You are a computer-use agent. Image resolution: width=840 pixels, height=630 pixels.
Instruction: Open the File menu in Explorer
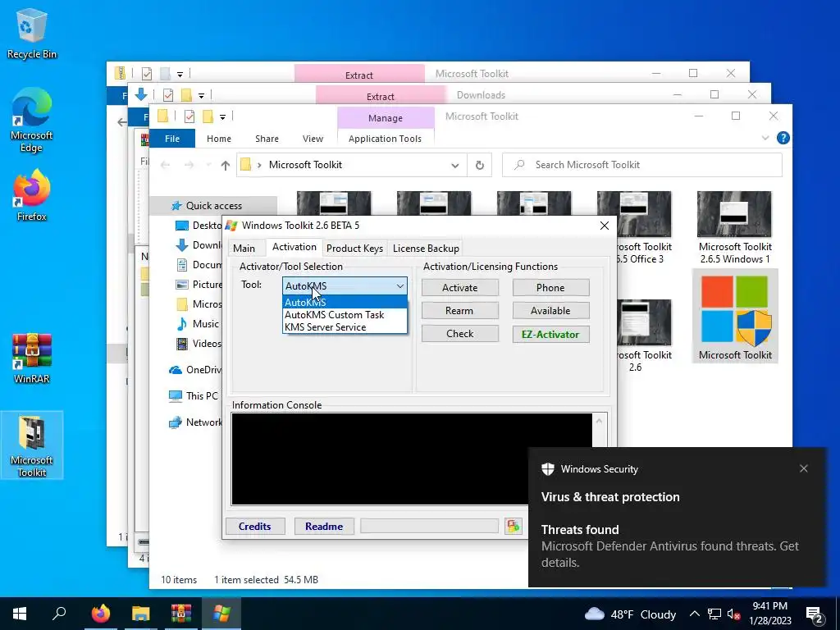point(172,139)
